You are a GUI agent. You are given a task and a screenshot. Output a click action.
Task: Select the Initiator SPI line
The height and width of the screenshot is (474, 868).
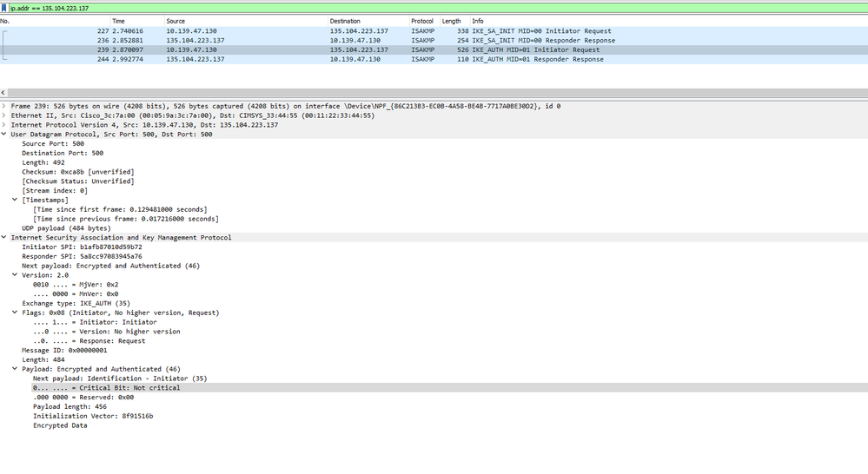(x=82, y=247)
